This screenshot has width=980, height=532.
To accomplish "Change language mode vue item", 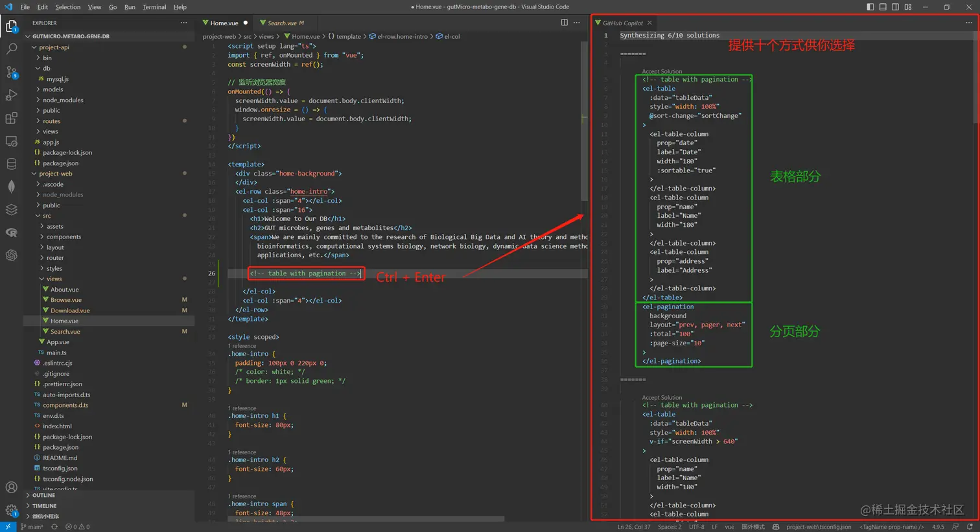I will (x=729, y=527).
